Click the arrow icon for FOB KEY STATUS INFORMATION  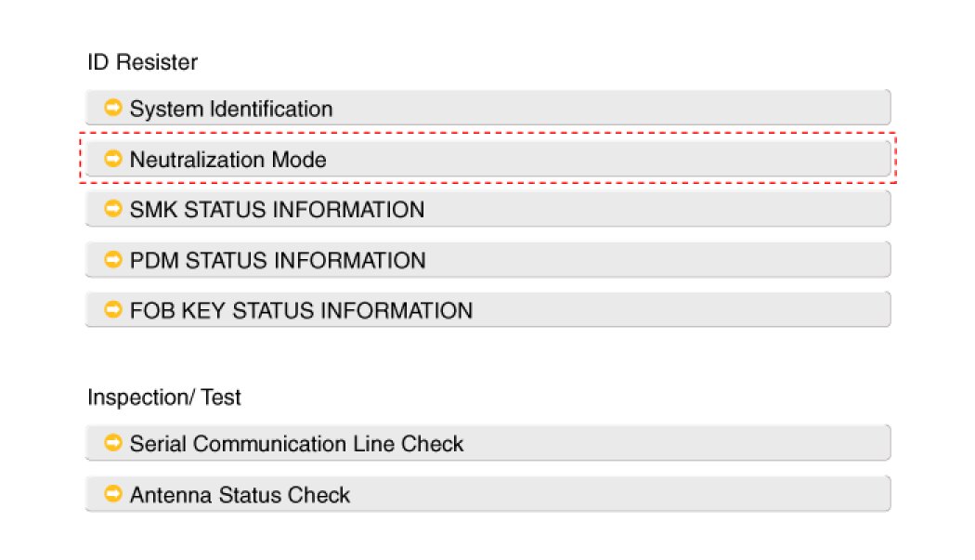tap(113, 309)
